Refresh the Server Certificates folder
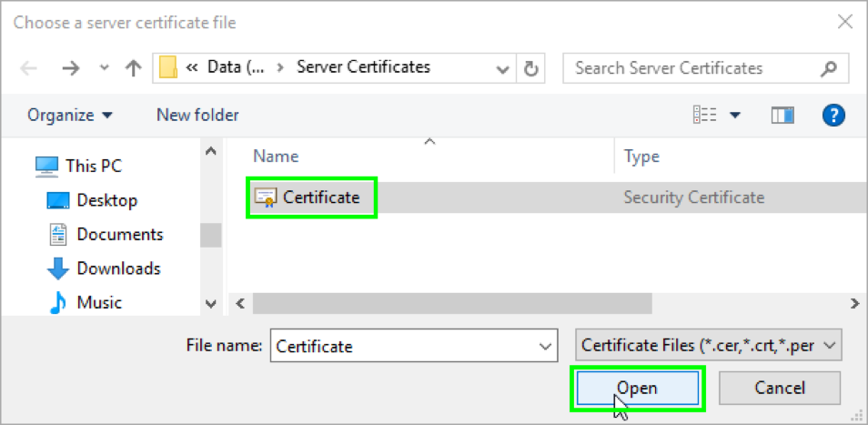868x425 pixels. pyautogui.click(x=530, y=68)
